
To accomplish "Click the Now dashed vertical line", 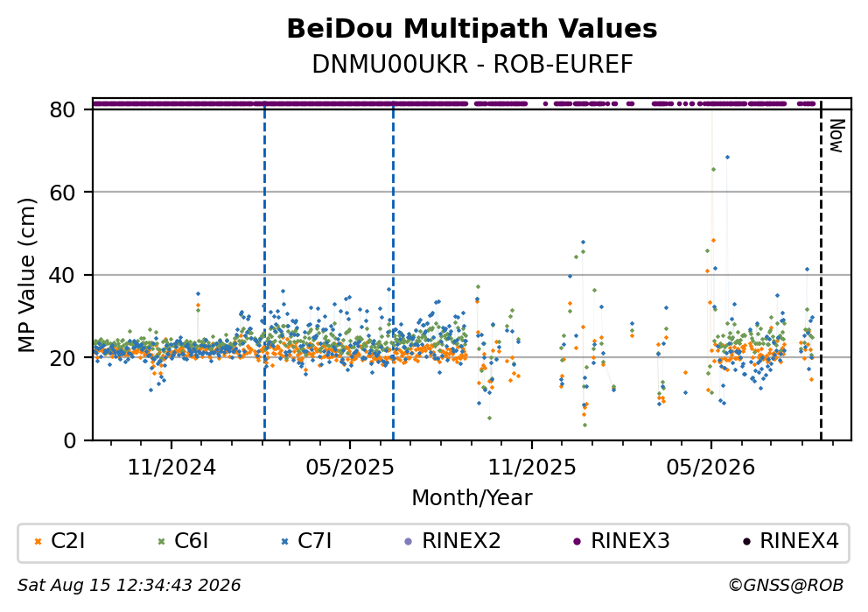I will point(821,271).
